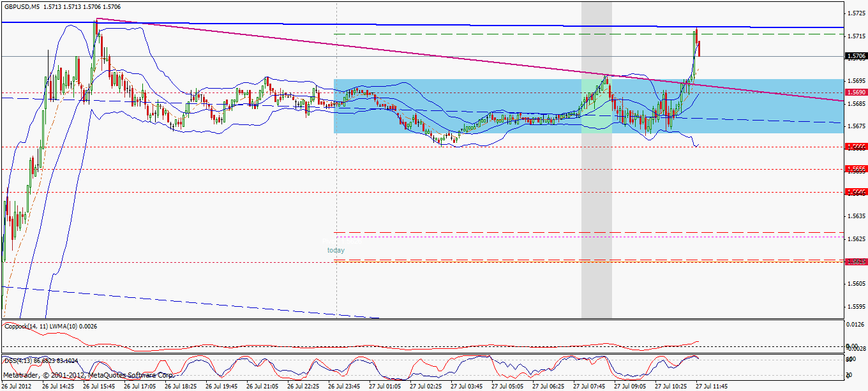Click the 1.5615 level price tag
Screen dimensions: 868x391
tap(856, 262)
